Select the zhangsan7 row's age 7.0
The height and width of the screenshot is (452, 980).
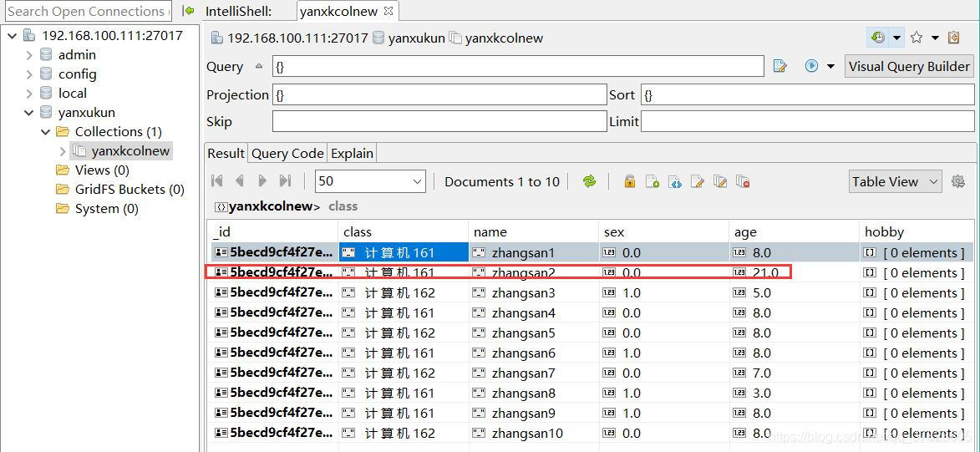point(794,373)
